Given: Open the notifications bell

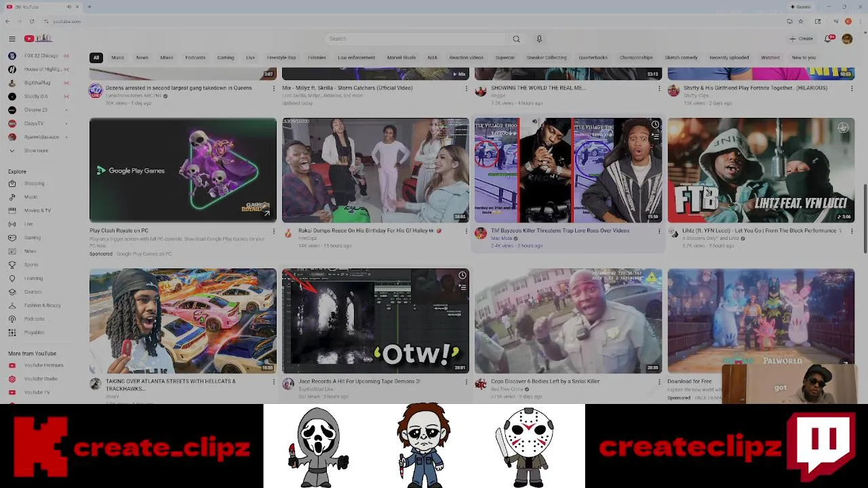Looking at the screenshot, I should pos(828,39).
